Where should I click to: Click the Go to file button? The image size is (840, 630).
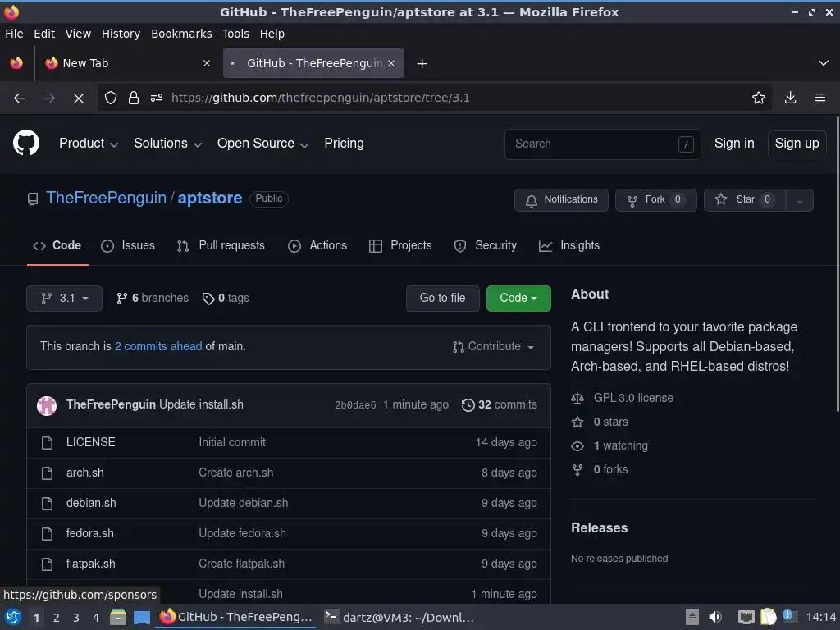(x=442, y=299)
